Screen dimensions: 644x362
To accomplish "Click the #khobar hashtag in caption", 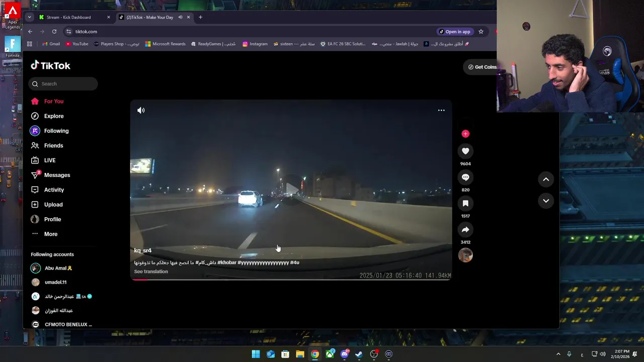I will (227, 262).
